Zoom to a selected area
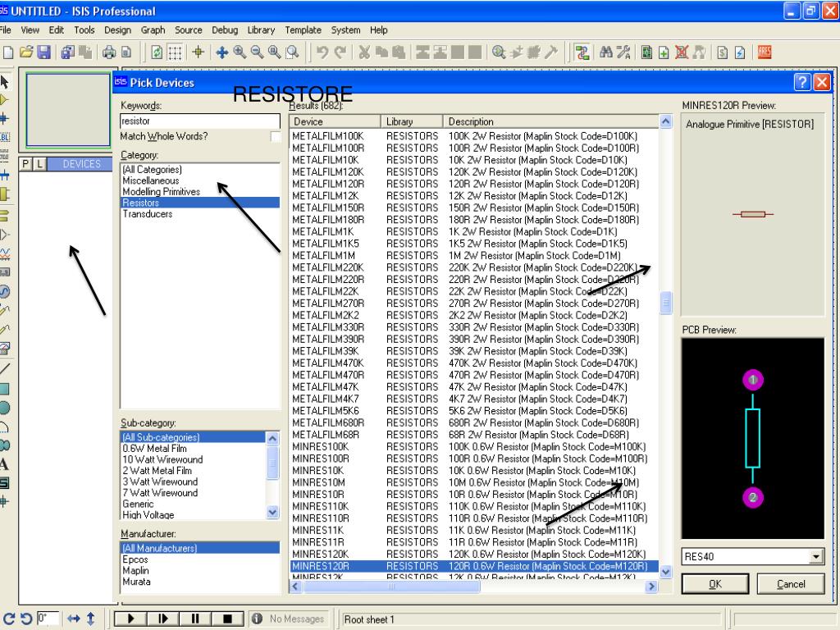Screen dimensions: 840x630 [292, 52]
